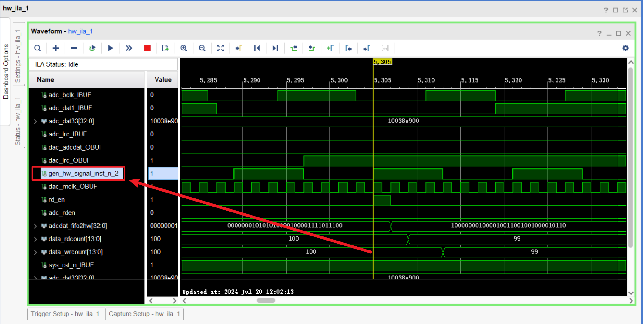Click scroll down arrow of waveform
This screenshot has height=324, width=644.
click(631, 293)
